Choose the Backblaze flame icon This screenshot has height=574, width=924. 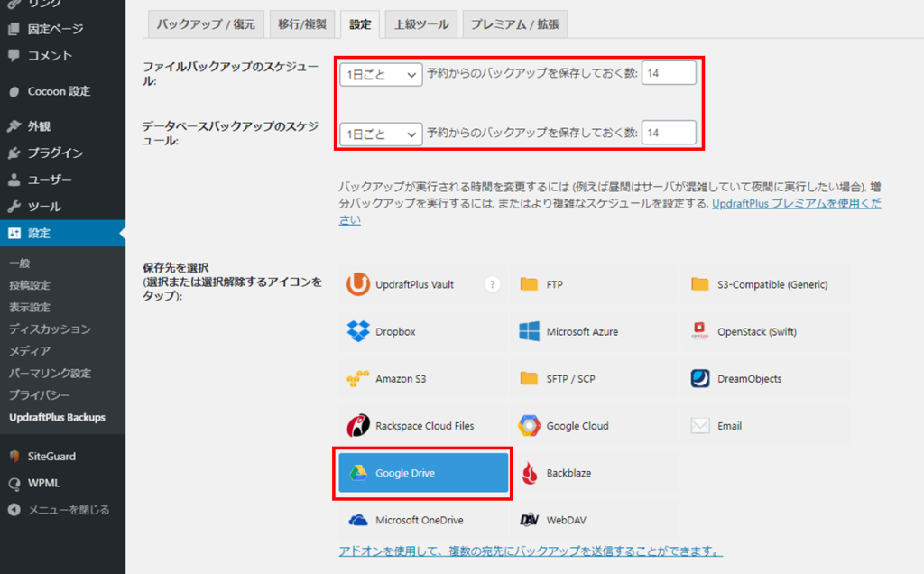tap(530, 473)
